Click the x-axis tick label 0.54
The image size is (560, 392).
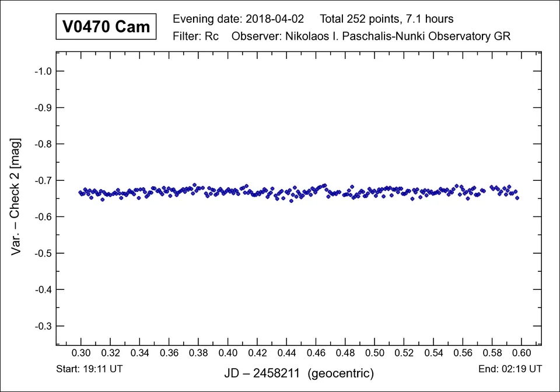[x=433, y=353]
